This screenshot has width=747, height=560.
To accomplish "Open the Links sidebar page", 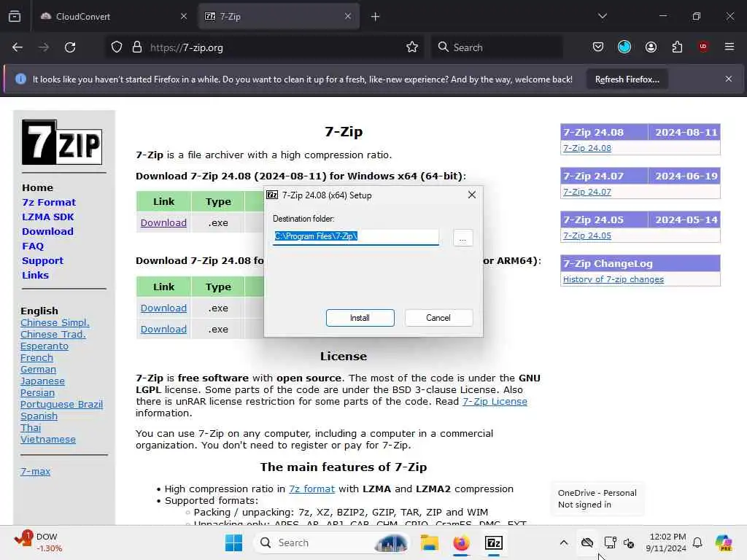I will (x=35, y=275).
